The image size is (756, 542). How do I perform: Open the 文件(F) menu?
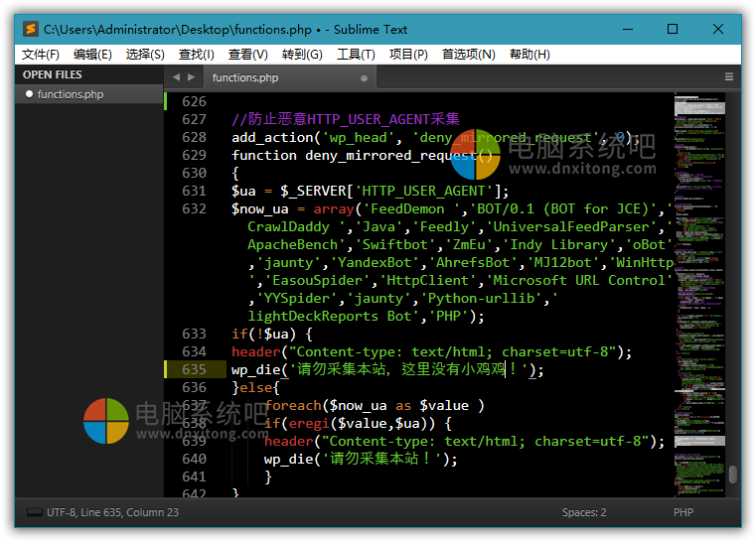coord(41,55)
